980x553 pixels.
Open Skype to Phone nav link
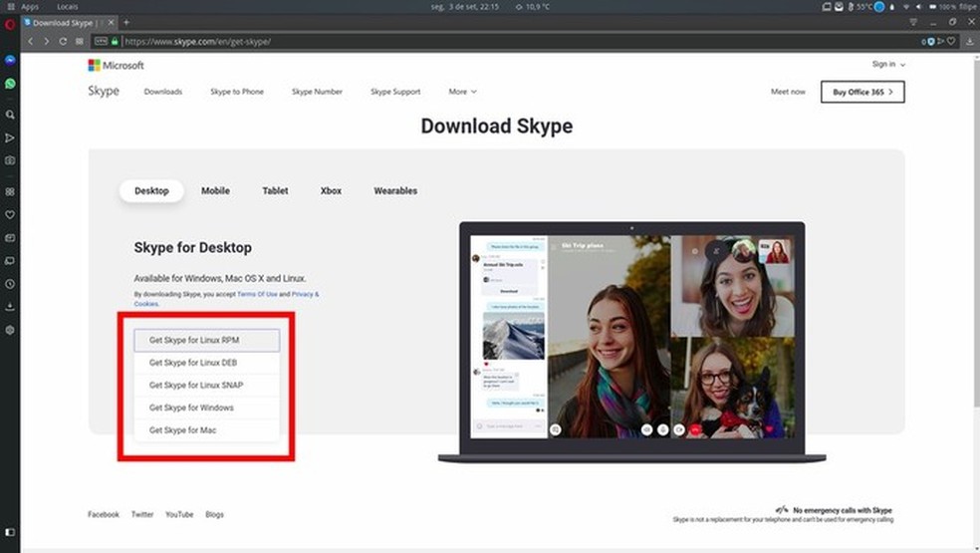[237, 92]
